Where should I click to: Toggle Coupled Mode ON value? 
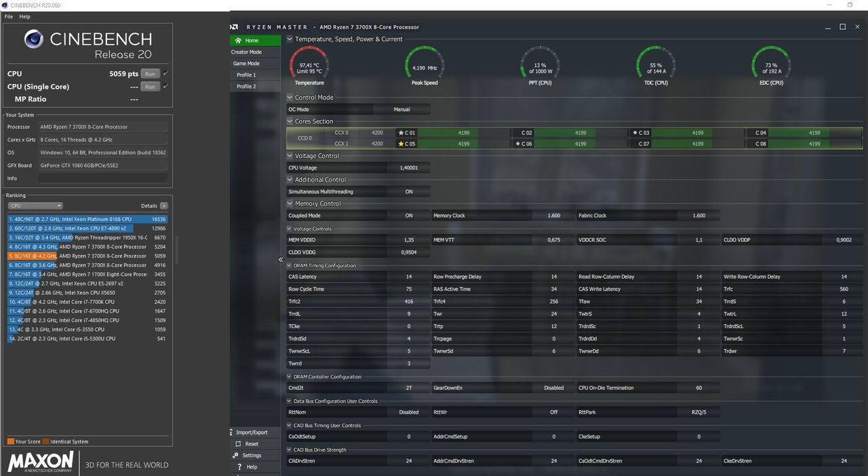point(409,216)
